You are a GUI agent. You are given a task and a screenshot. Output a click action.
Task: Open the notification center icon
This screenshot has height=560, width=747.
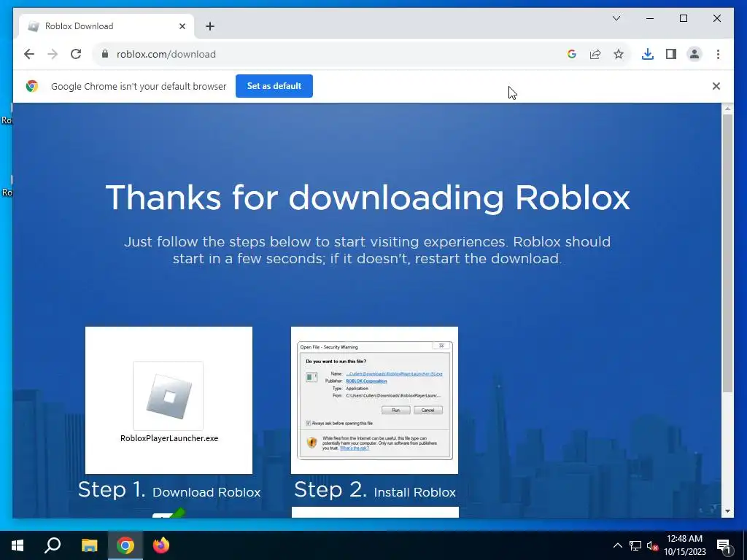724,545
